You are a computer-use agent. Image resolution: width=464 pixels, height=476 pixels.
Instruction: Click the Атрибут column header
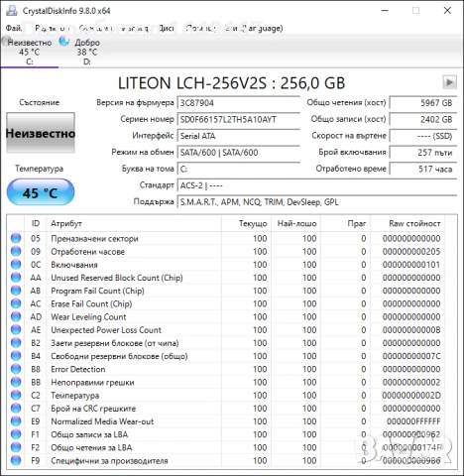(134, 223)
